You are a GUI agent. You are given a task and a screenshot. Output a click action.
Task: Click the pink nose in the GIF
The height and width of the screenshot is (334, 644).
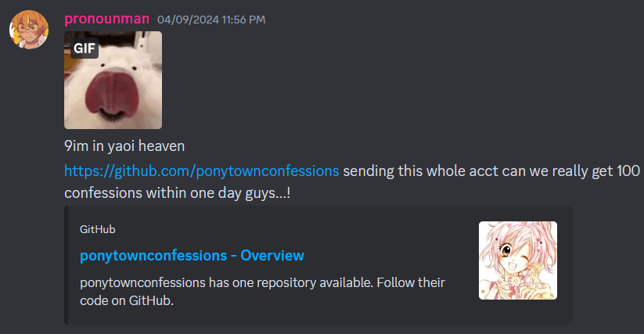(109, 94)
